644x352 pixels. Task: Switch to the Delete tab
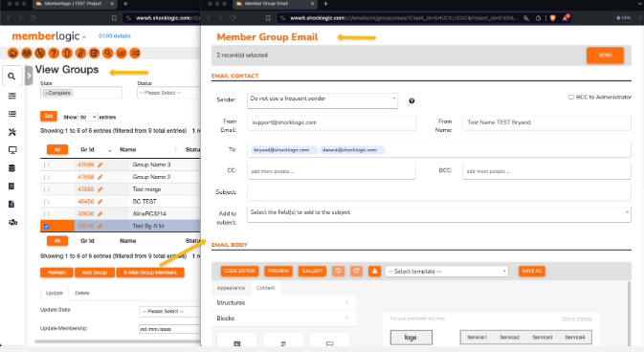click(x=82, y=293)
